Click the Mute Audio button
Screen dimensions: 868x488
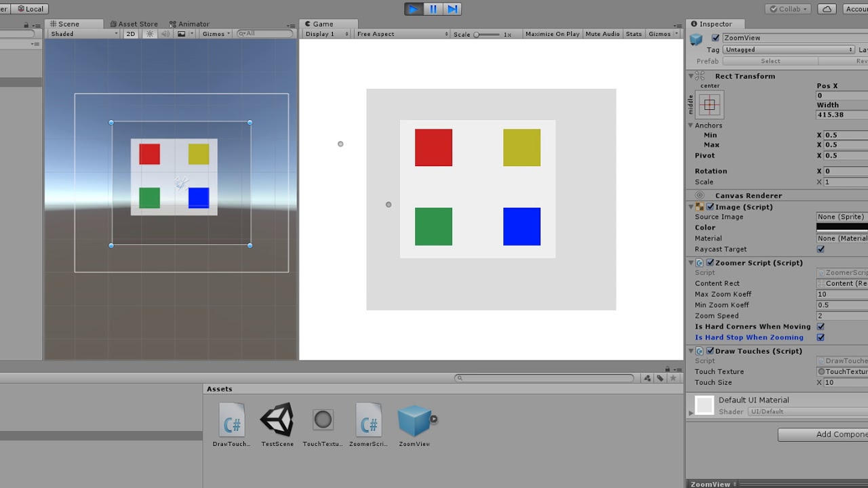click(602, 34)
